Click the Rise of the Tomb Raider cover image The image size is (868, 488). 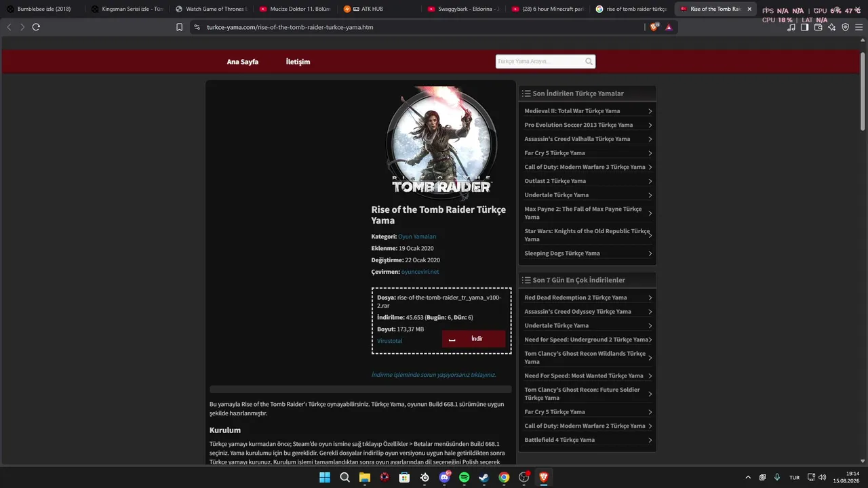[x=441, y=143]
